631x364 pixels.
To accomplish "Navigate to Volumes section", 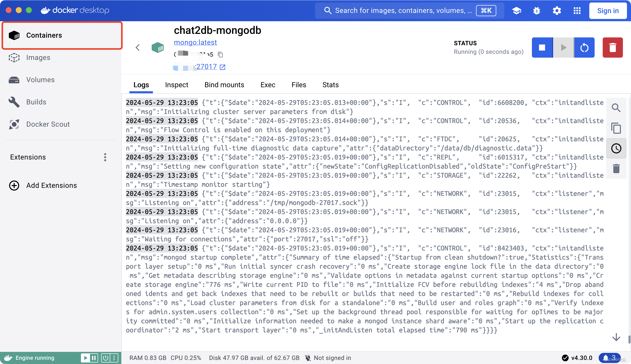I will 41,80.
